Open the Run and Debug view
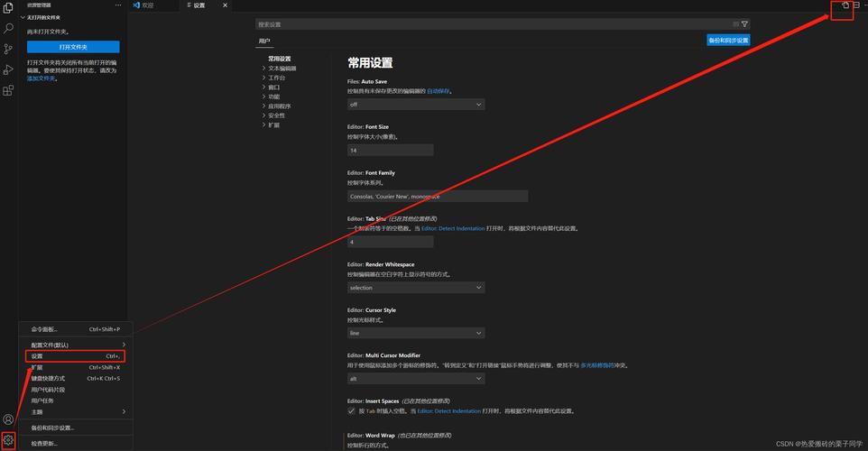 pos(8,69)
